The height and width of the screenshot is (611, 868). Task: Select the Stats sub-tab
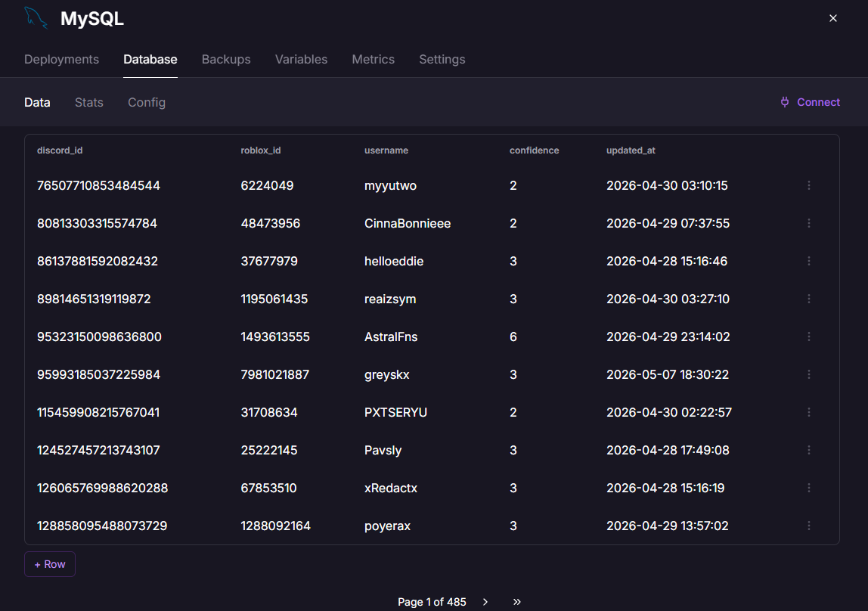point(89,102)
